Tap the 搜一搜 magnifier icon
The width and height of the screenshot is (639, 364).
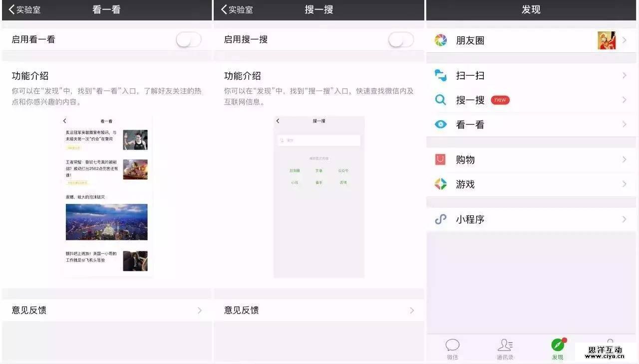click(440, 100)
